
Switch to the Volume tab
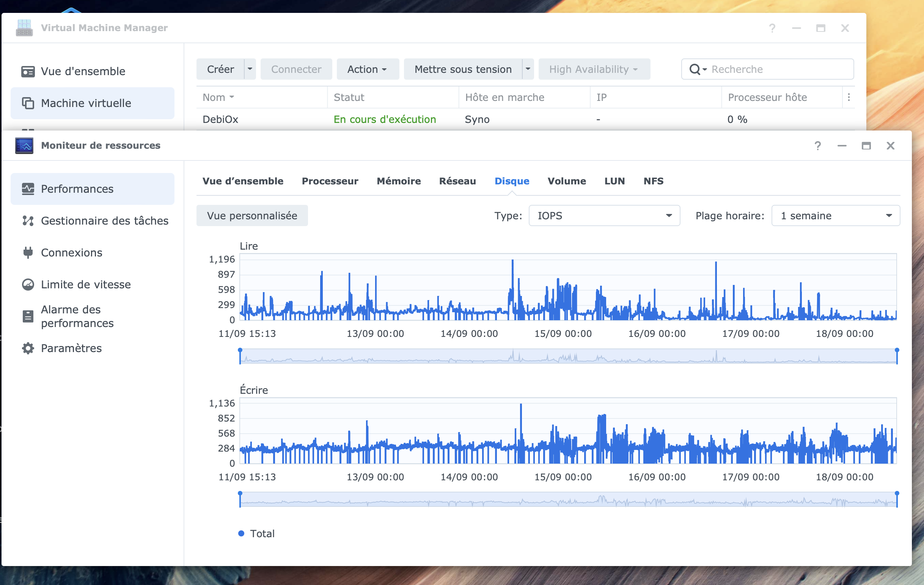pos(566,181)
